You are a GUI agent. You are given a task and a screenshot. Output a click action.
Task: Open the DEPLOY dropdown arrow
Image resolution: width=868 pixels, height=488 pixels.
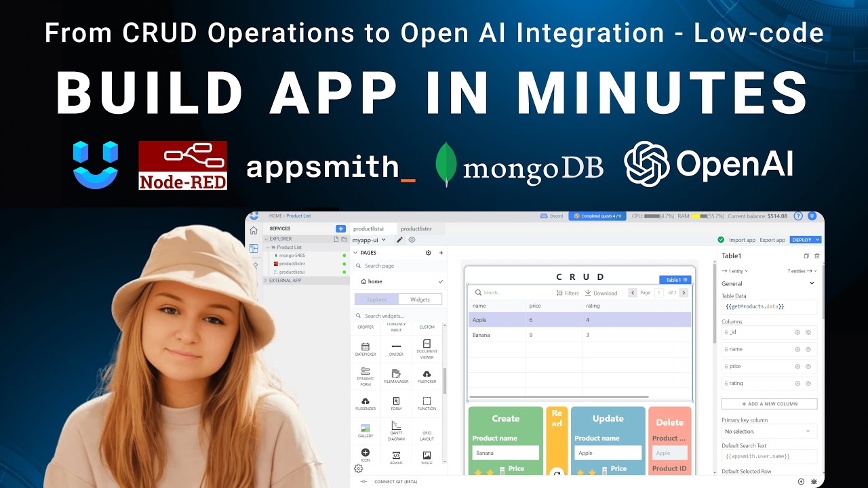click(818, 239)
